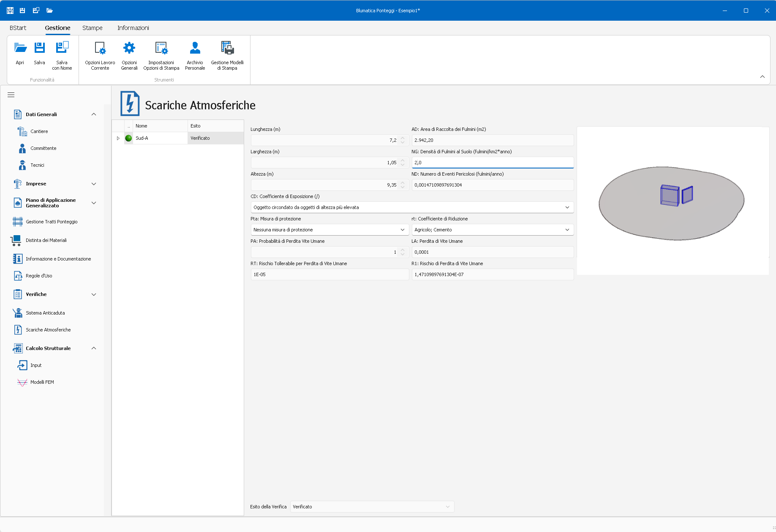
Task: Open Opzioni Lavoro Corrente
Action: pyautogui.click(x=100, y=48)
